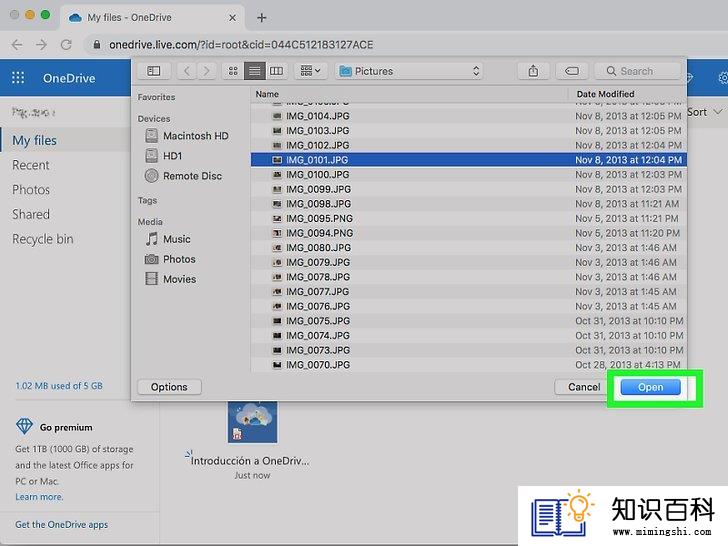Select Remote Disc in sidebar
728x546 pixels.
click(183, 176)
